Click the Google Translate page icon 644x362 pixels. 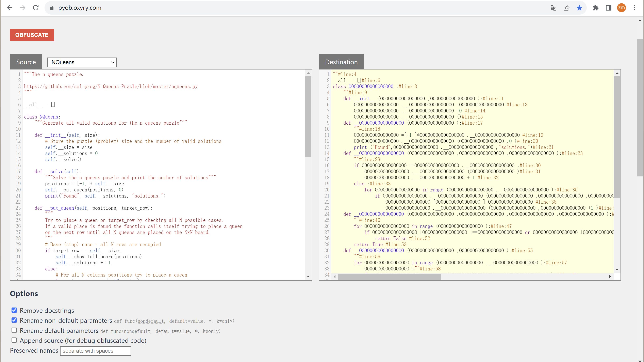coord(553,8)
